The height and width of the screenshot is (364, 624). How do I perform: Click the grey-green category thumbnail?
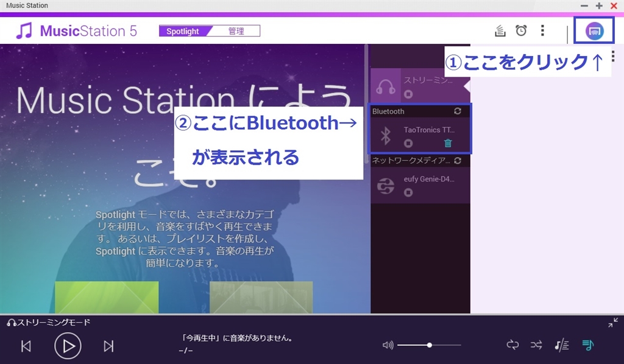pos(261,297)
